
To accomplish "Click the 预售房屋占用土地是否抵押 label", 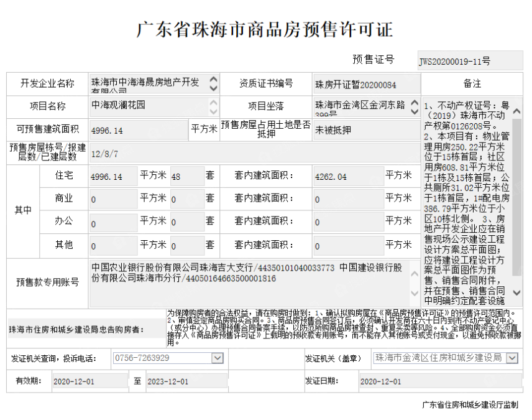I will 266,129.
